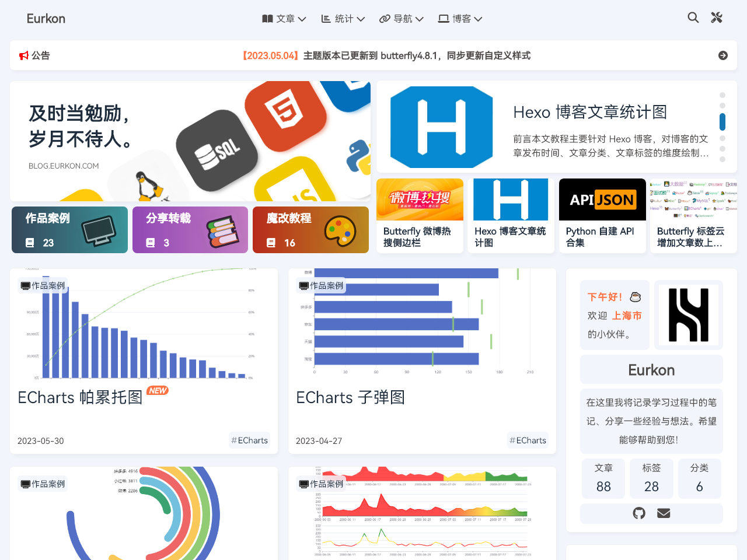The image size is (747, 560).
Task: Select the first carousel pagination dot
Action: pyautogui.click(x=722, y=95)
